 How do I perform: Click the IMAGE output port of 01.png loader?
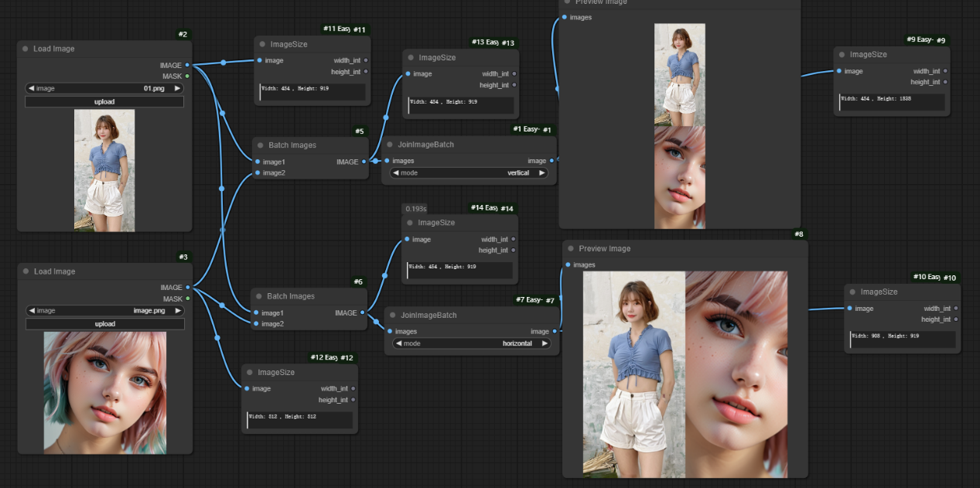pyautogui.click(x=187, y=65)
